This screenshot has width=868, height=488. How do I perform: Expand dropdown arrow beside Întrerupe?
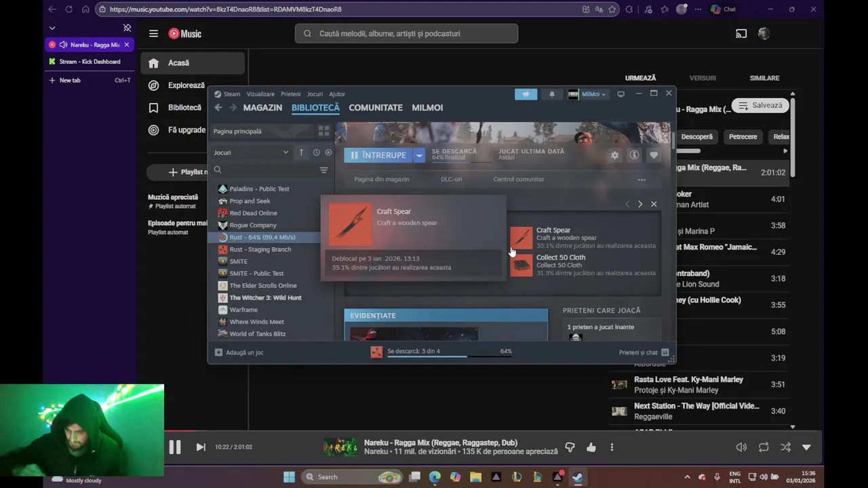click(419, 155)
